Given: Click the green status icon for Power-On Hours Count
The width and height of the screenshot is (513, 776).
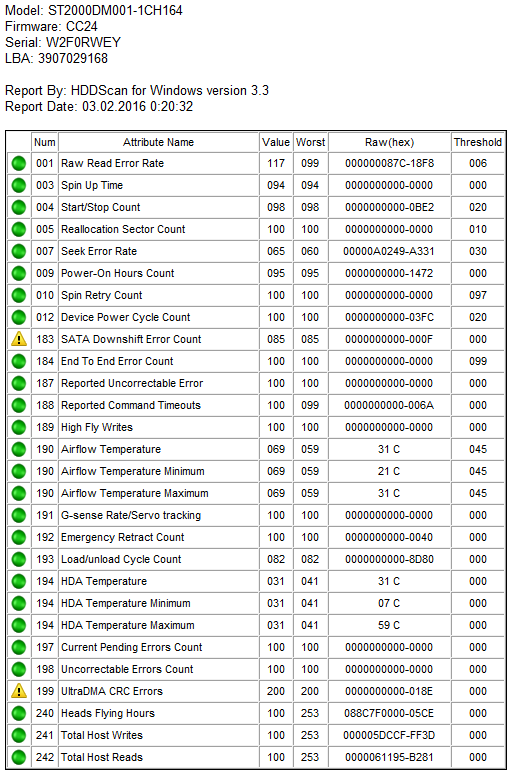Looking at the screenshot, I should (x=19, y=273).
